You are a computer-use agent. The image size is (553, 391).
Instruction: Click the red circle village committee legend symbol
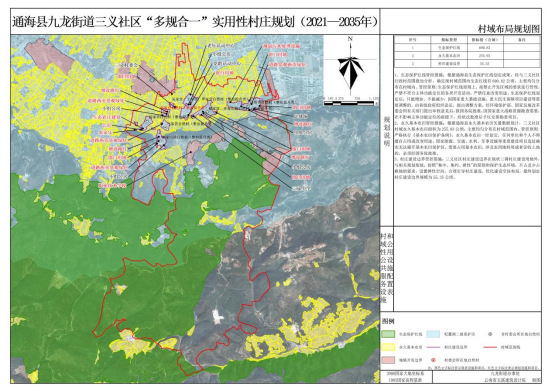tap(434, 360)
